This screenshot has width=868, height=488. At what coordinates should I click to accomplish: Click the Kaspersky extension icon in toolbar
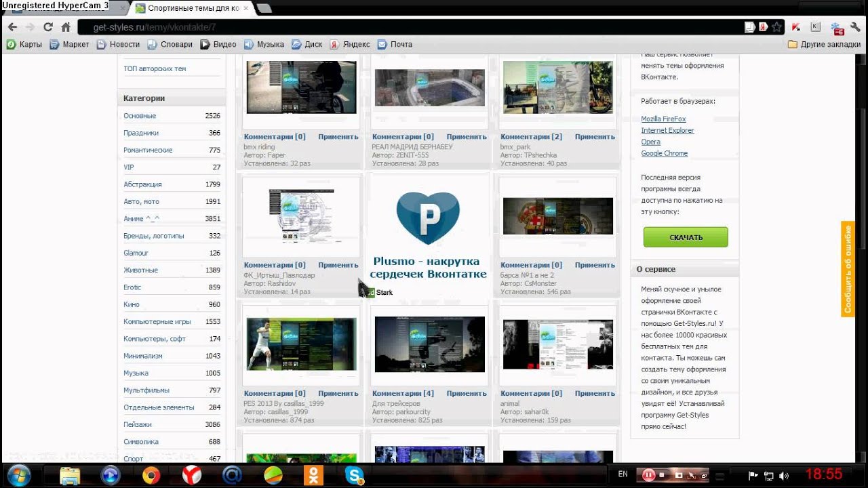(796, 27)
